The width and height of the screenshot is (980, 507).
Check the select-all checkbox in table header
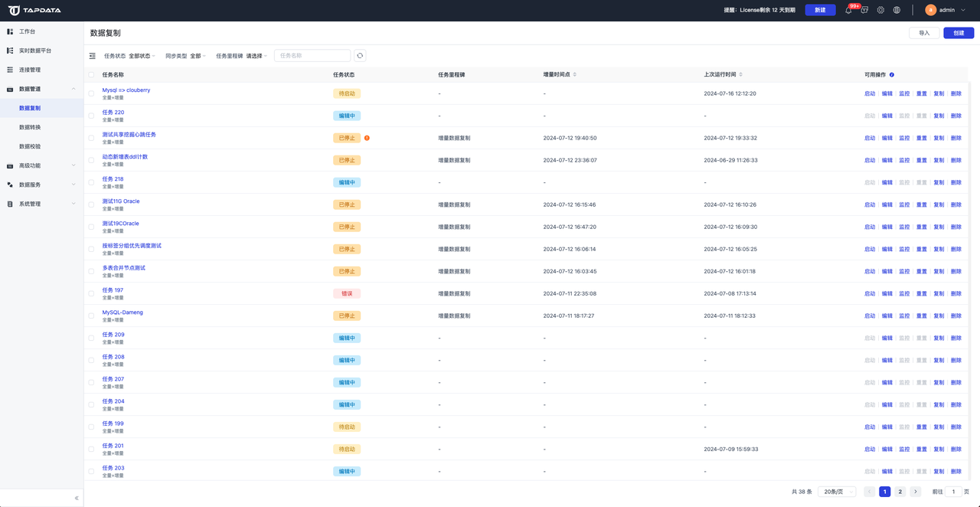tap(92, 75)
